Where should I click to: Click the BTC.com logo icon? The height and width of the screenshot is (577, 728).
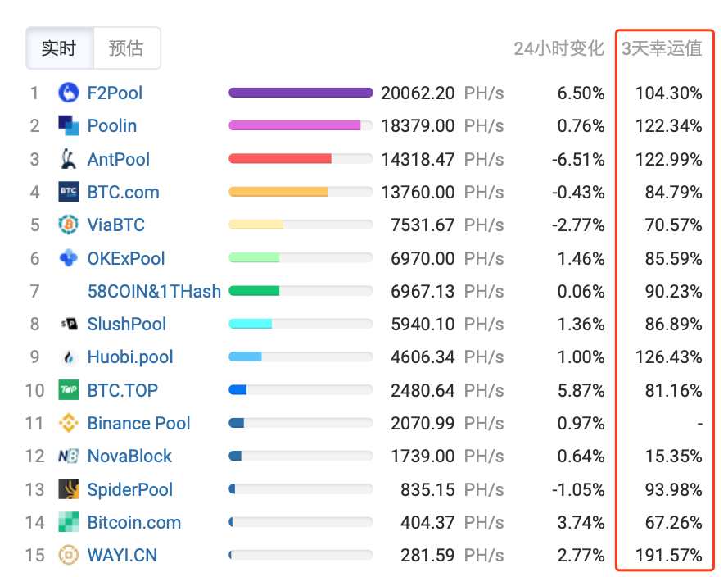click(68, 192)
